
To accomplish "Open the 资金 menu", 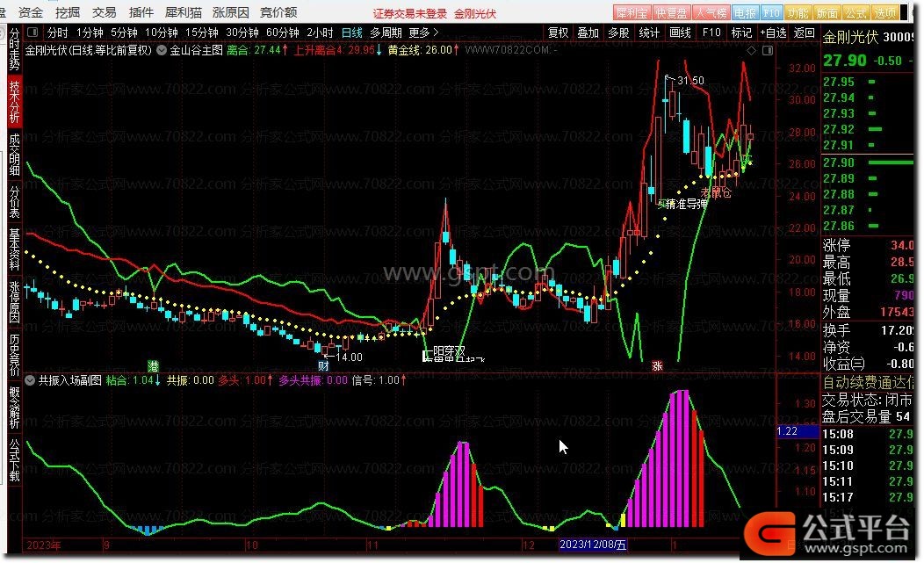I will click(30, 11).
